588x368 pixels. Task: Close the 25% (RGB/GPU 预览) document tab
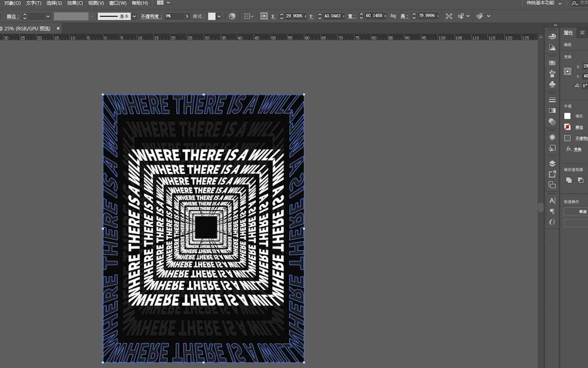point(58,28)
